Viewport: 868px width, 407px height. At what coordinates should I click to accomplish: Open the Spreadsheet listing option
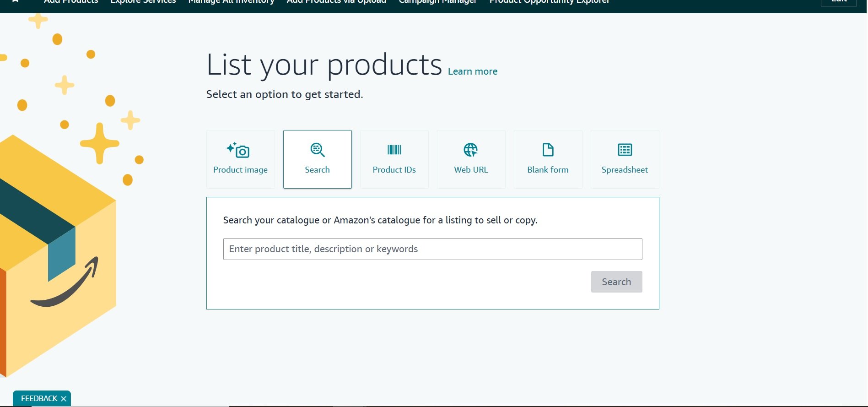(625, 159)
